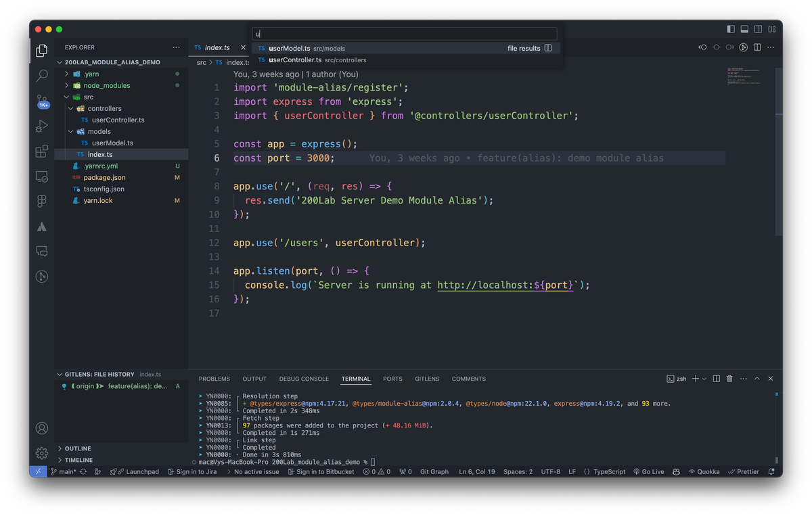Open Git Graph from the status bar

coord(434,471)
